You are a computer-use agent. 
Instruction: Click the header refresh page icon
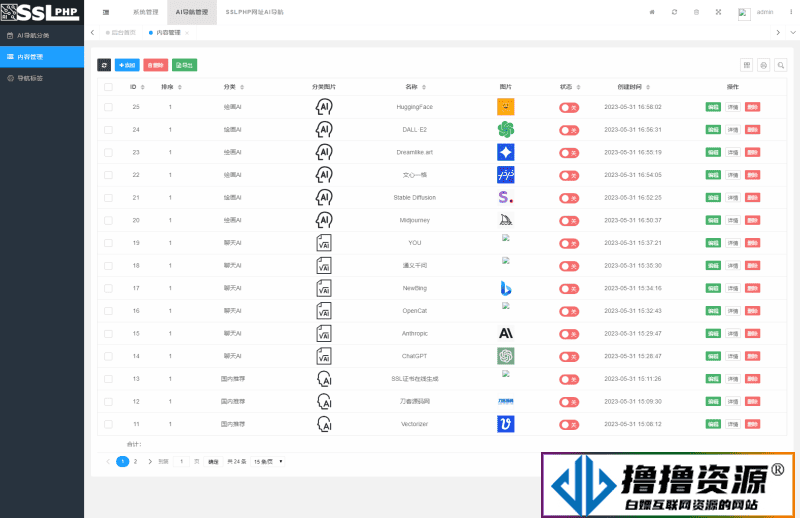click(x=674, y=12)
